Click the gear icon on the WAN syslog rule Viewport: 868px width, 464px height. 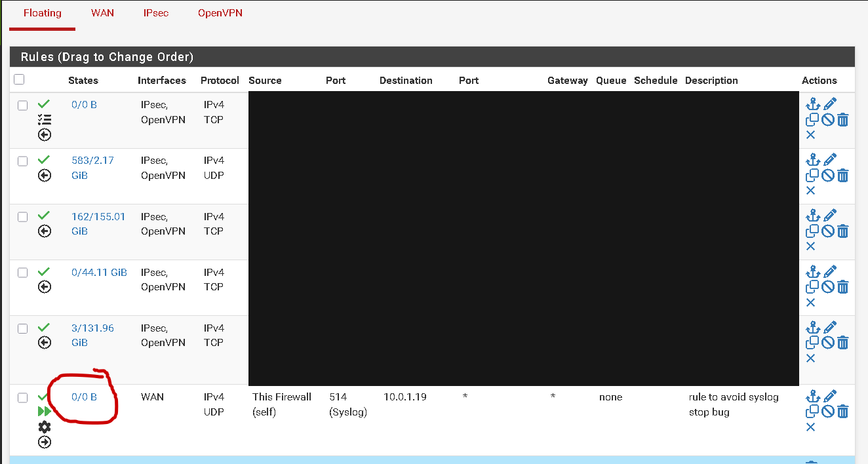pyautogui.click(x=44, y=427)
